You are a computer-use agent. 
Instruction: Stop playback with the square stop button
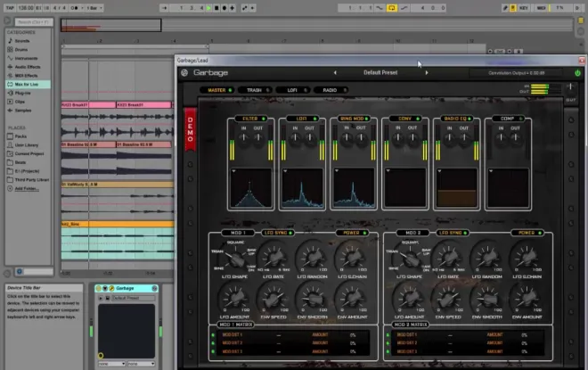pos(216,8)
